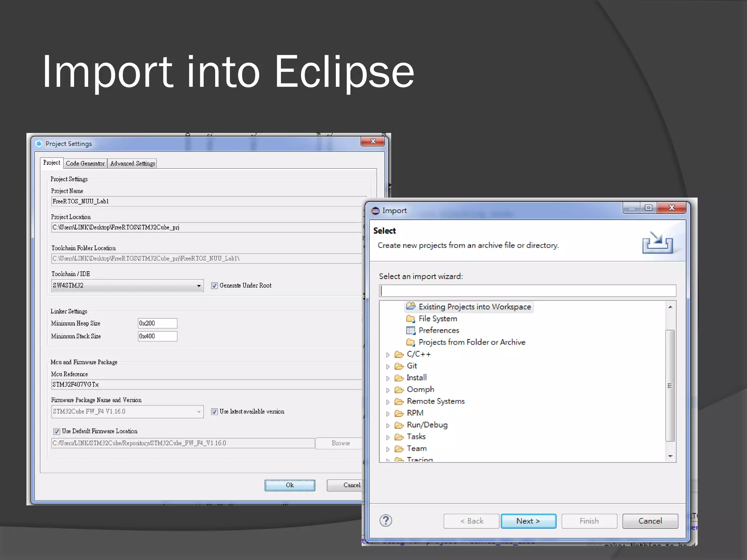Click the import wizard filter text field

pyautogui.click(x=527, y=291)
